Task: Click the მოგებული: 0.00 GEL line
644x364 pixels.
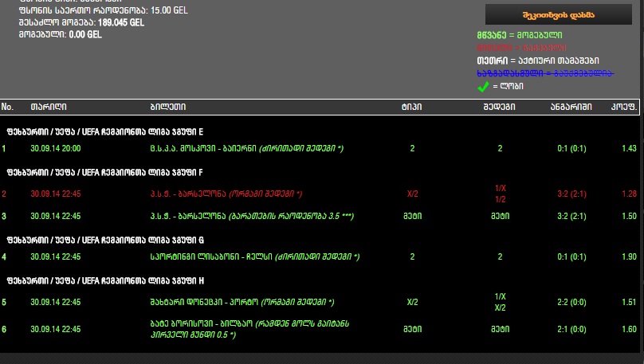Action: pos(61,34)
